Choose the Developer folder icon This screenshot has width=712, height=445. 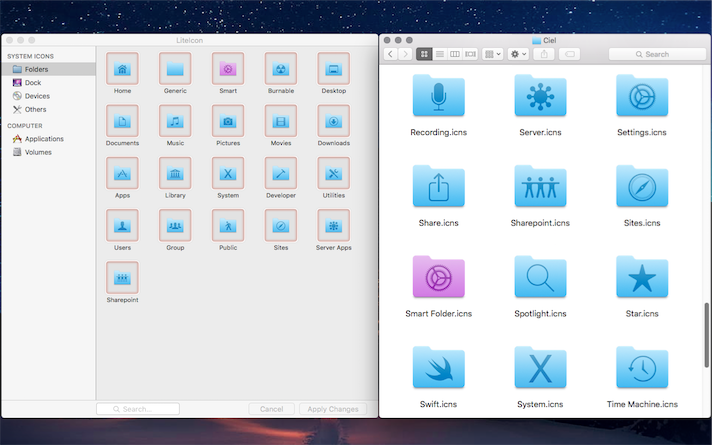pyautogui.click(x=281, y=173)
